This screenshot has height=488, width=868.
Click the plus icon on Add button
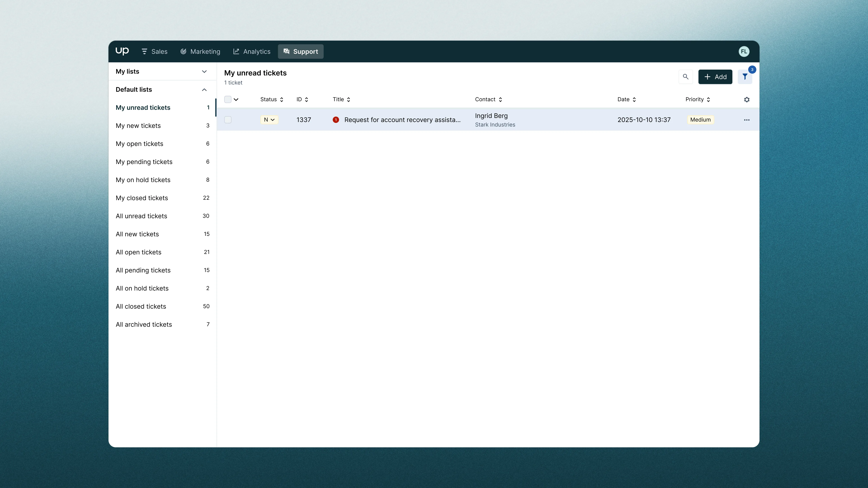[707, 77]
